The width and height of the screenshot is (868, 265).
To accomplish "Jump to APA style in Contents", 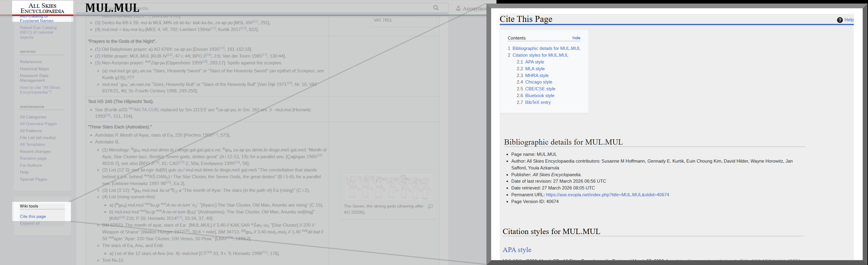I will (x=534, y=62).
